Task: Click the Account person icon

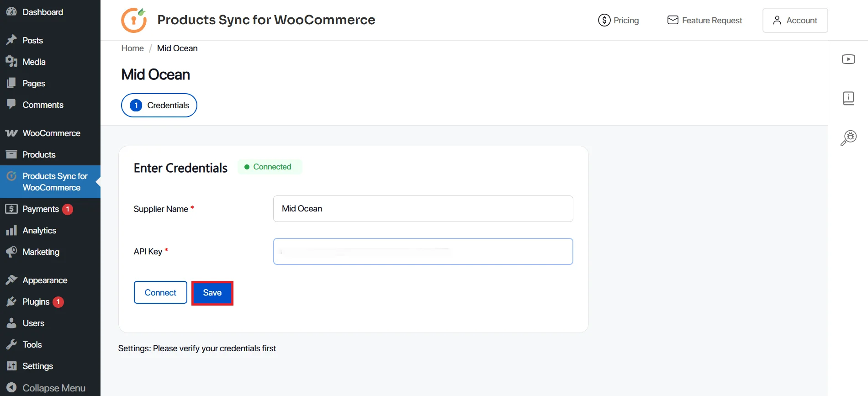Action: tap(777, 20)
